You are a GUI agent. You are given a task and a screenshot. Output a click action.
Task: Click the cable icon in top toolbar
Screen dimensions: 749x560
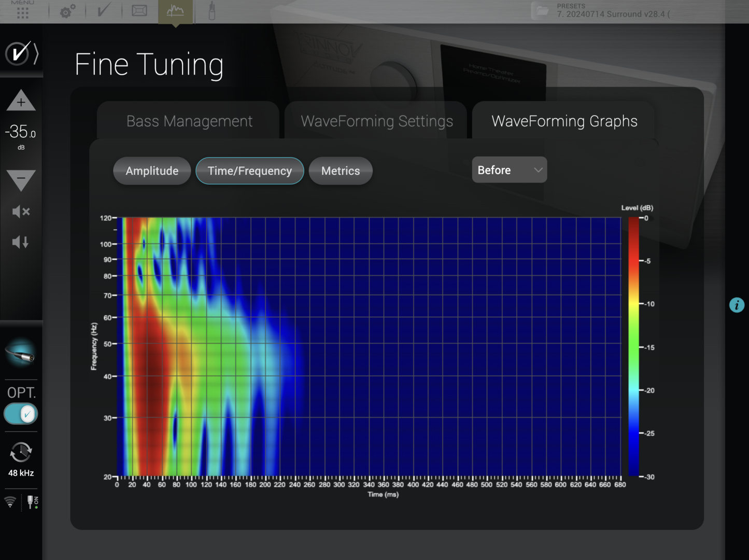[x=211, y=11]
